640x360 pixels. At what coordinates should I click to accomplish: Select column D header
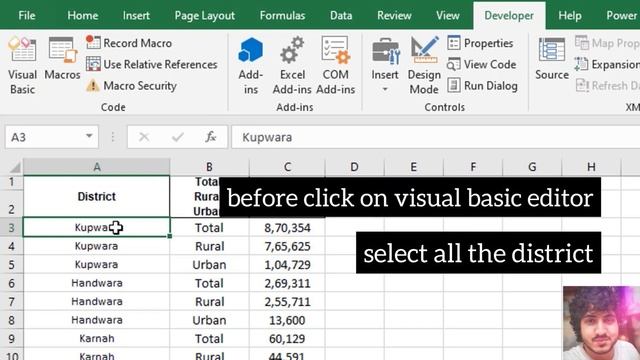click(354, 167)
